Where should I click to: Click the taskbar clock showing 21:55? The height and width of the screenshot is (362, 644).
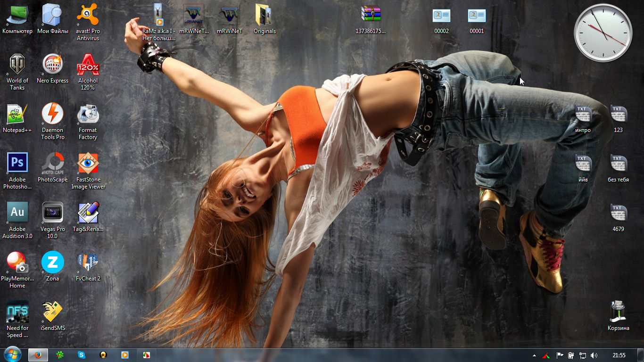(x=619, y=355)
